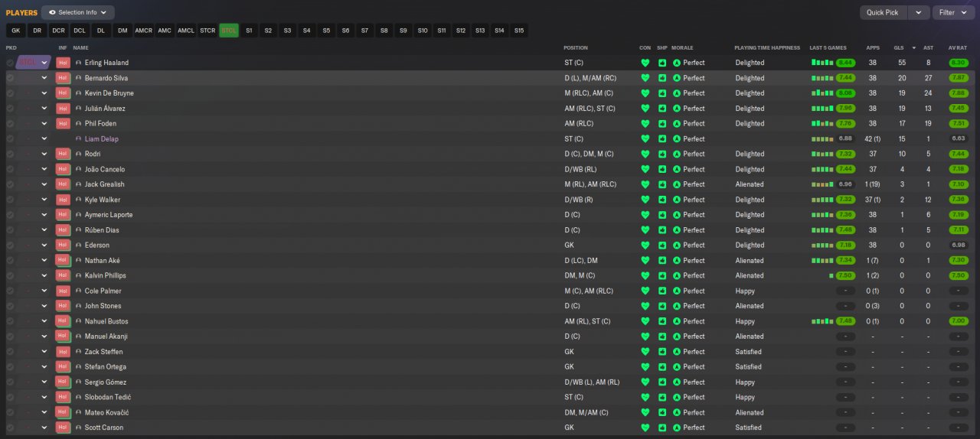Expand the position dropdown for Zack Steffen
The image size is (980, 439).
point(44,352)
